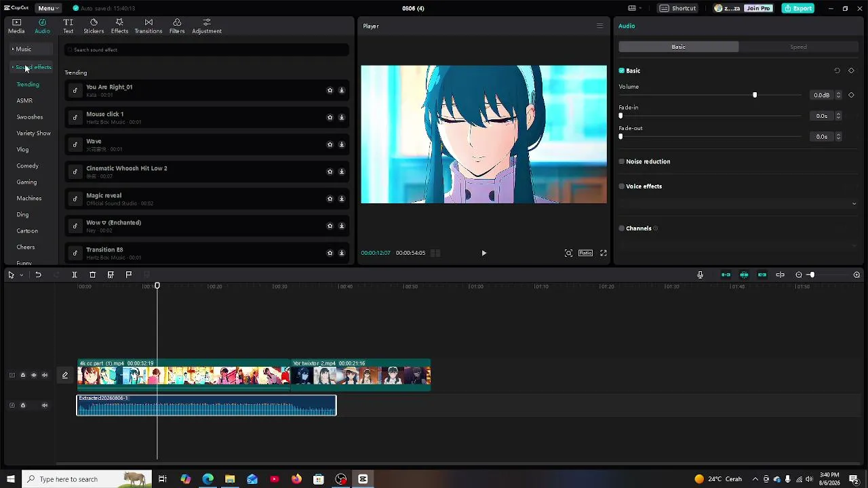868x488 pixels.
Task: Click the microphone record voiceover icon
Action: pyautogui.click(x=700, y=274)
